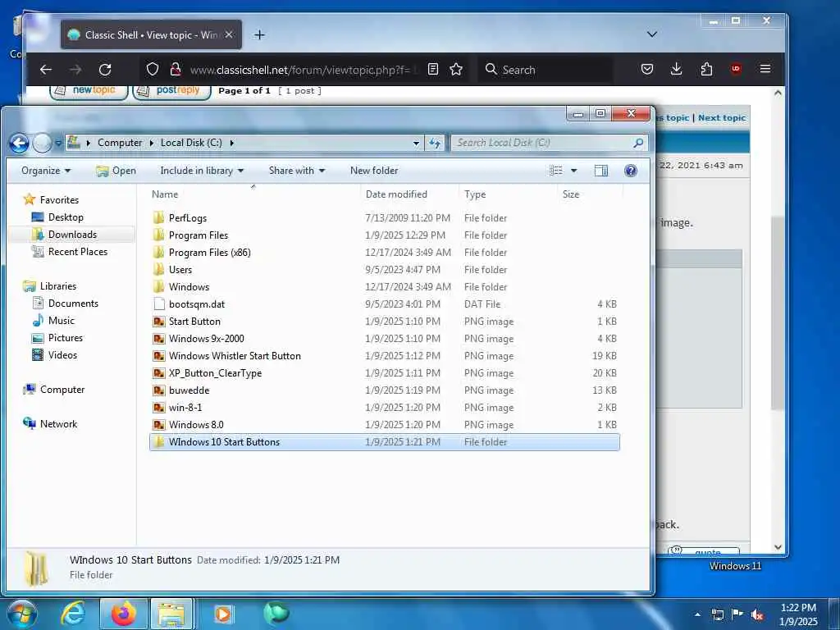Select the Music library
Screen dimensions: 840x630
click(61, 321)
